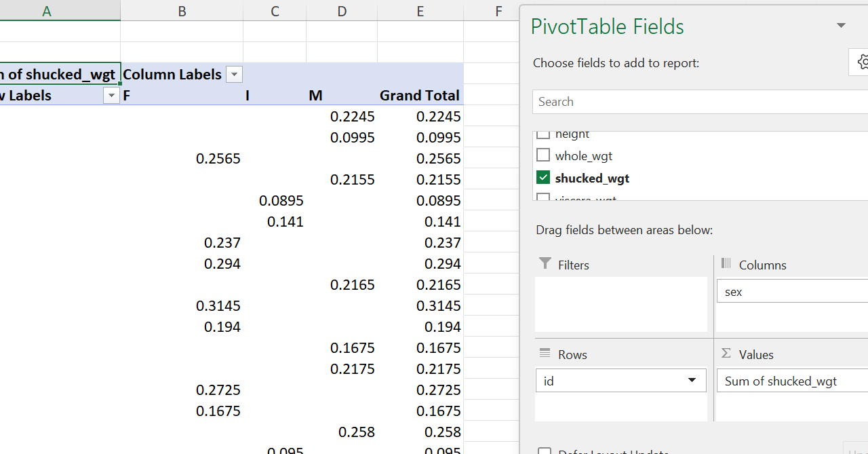The width and height of the screenshot is (868, 454).
Task: Open the PivotTable Fields task pane options arrow
Action: (841, 26)
